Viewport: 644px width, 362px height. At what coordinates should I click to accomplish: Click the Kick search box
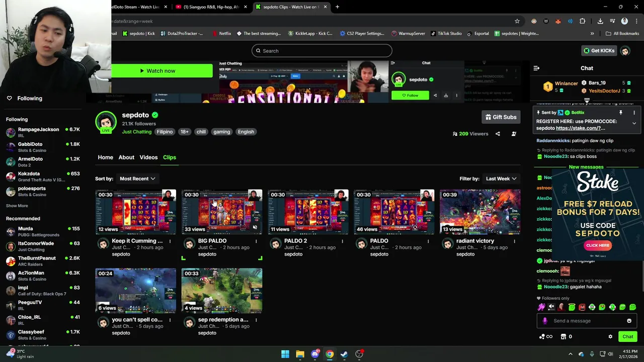pyautogui.click(x=321, y=51)
